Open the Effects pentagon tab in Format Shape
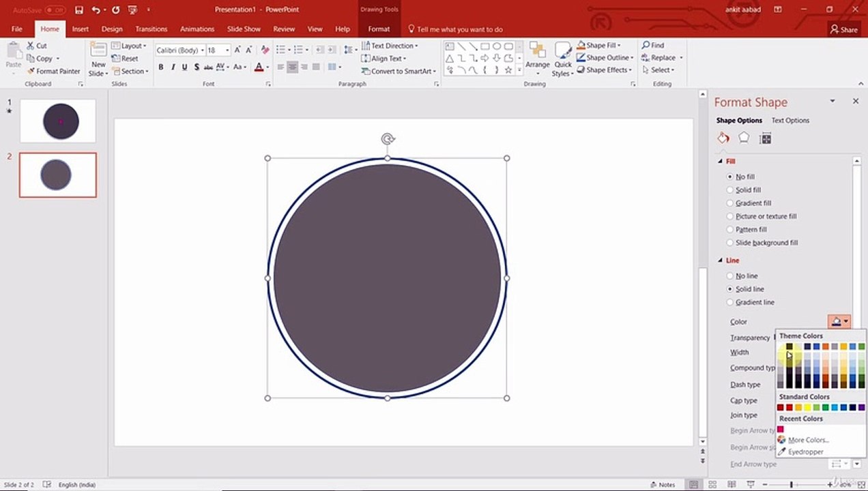Screen dimensions: 868x491 tap(744, 138)
